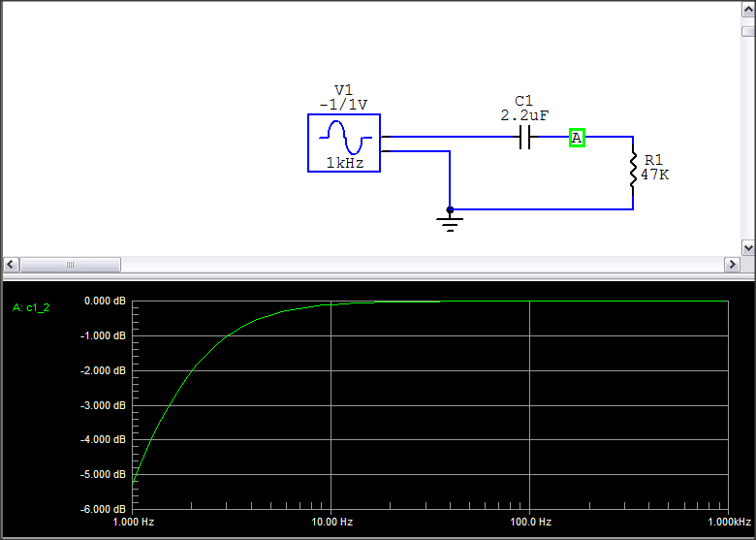Click the '10.00 Hz' axis label
This screenshot has width=756, height=540.
tap(331, 522)
